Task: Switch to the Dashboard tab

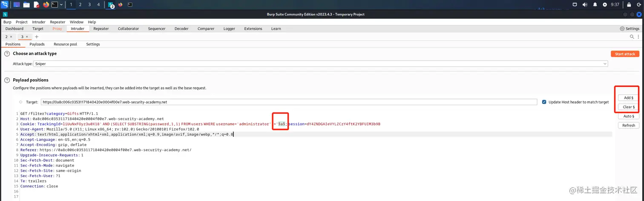Action: coord(14,29)
